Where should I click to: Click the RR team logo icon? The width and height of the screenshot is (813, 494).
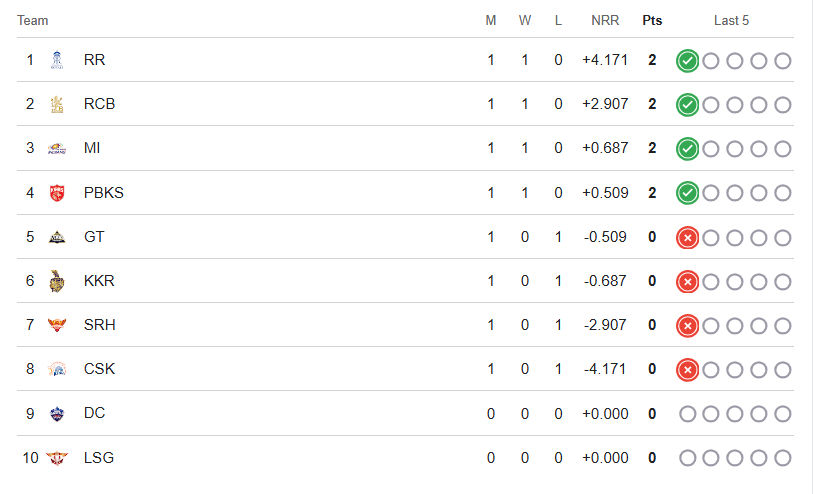click(x=57, y=60)
